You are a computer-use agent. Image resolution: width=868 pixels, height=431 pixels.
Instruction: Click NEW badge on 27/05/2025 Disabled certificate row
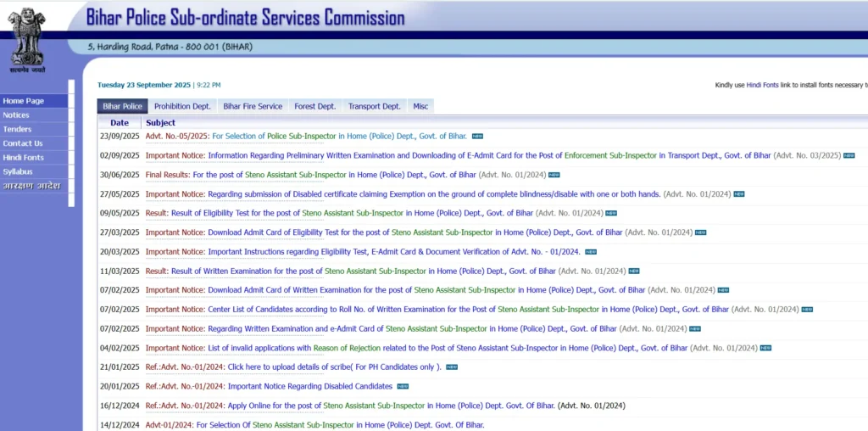[739, 194]
